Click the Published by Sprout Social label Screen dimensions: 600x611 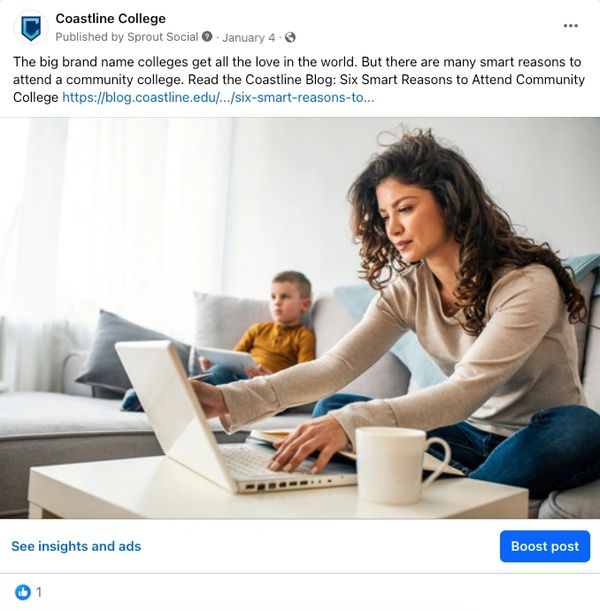click(x=127, y=37)
